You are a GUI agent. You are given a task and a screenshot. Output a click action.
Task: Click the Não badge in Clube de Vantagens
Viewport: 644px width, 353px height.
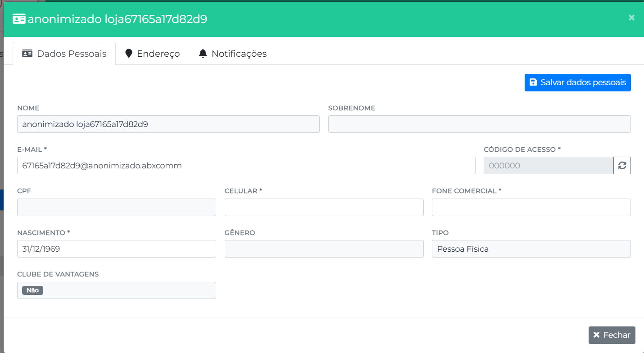pos(32,290)
